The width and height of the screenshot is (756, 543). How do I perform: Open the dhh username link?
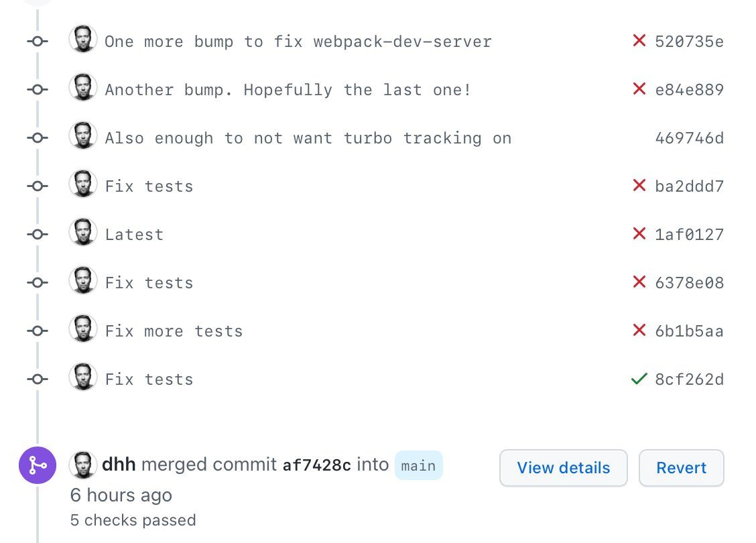tap(119, 465)
